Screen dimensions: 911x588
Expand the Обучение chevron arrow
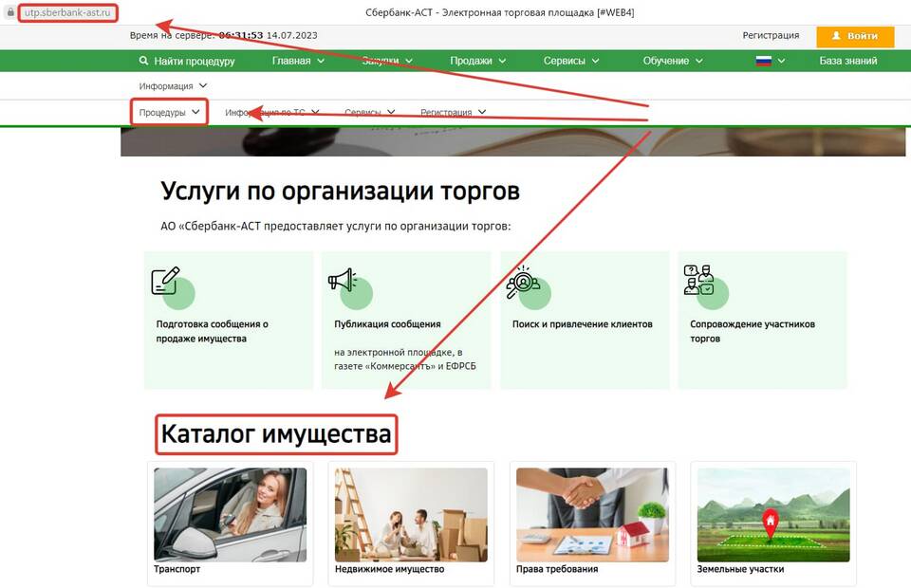coord(699,61)
